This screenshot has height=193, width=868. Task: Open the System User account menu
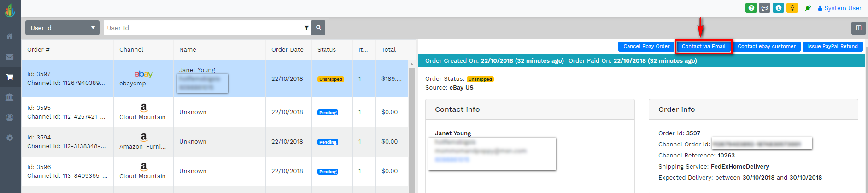[839, 8]
